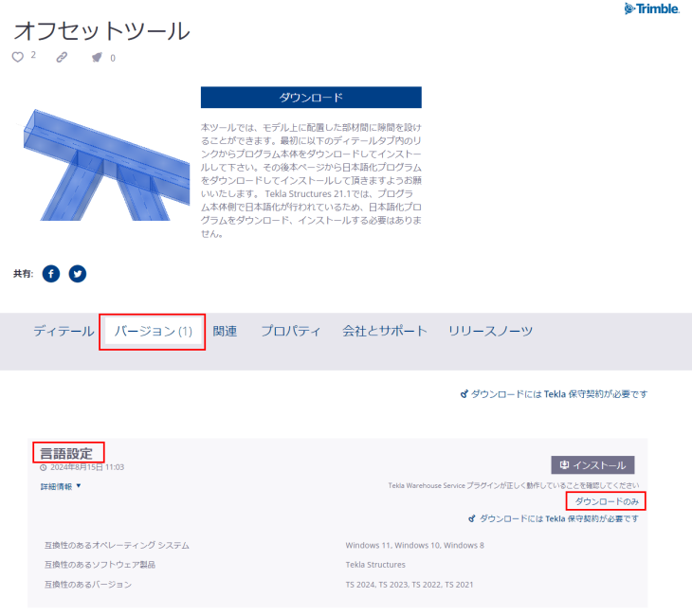
Task: Click the beam model thumbnail image
Action: (106, 165)
